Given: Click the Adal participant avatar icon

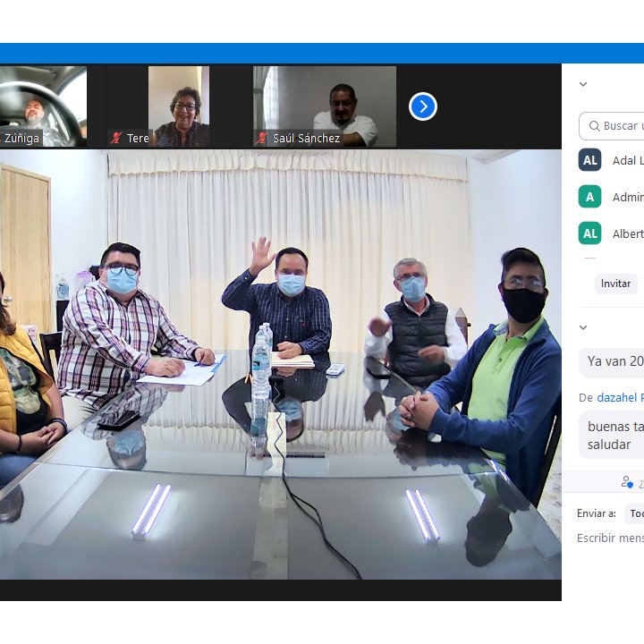Looking at the screenshot, I should pyautogui.click(x=589, y=160).
